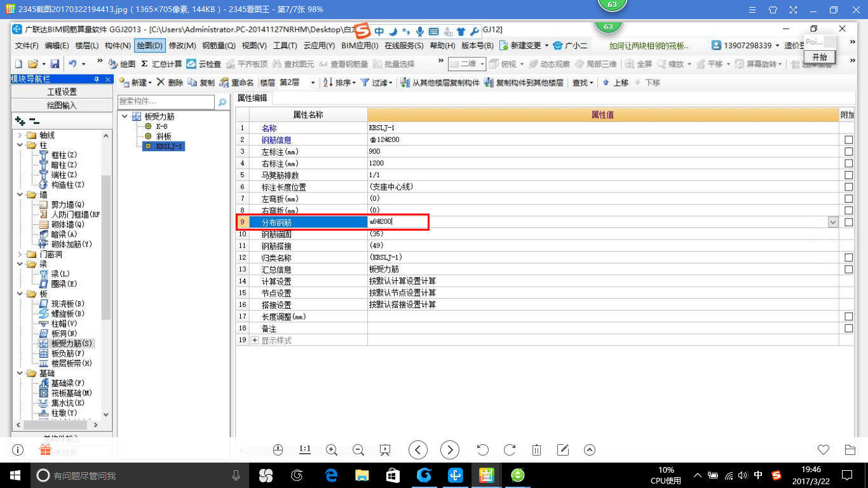Run 汇总计算 summary calculation

tap(161, 64)
